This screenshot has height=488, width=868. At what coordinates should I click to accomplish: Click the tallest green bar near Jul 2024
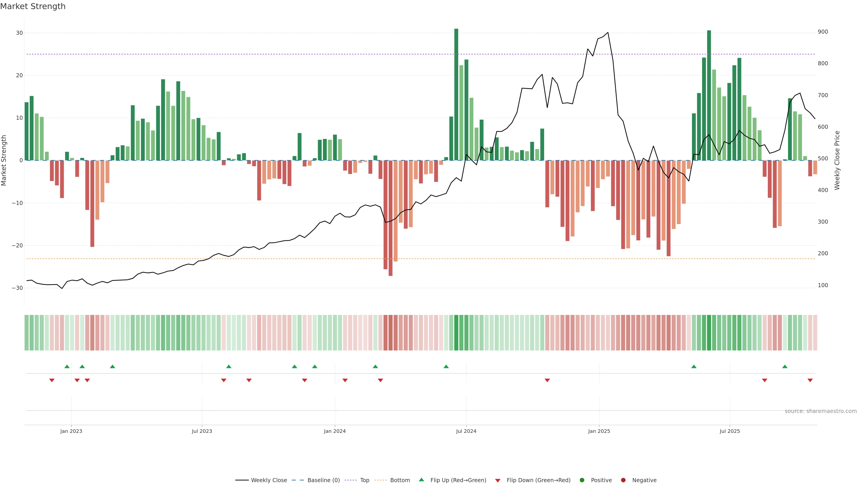pyautogui.click(x=456, y=94)
